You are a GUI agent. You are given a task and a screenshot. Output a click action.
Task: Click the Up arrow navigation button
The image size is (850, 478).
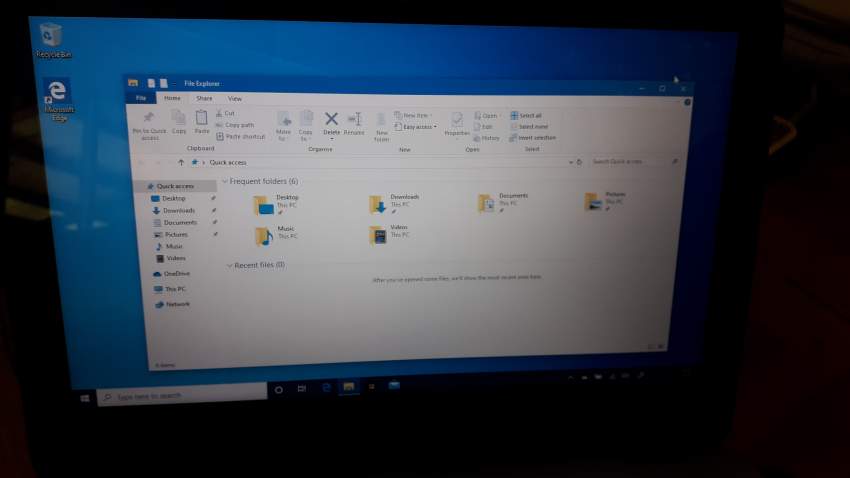(181, 162)
